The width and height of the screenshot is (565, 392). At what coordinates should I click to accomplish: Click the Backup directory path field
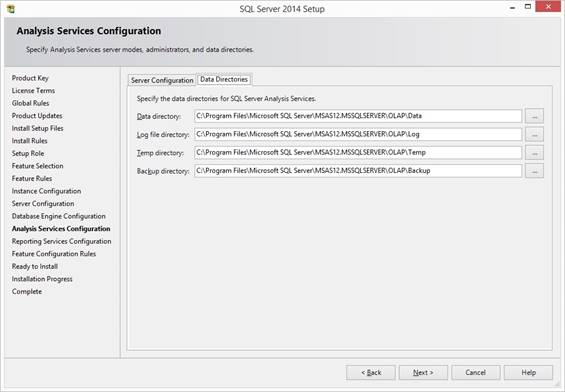pyautogui.click(x=358, y=171)
